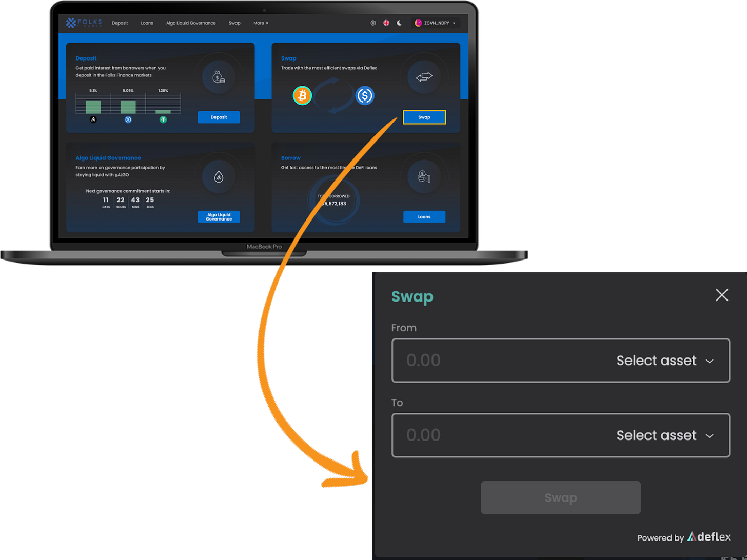Click the USDC asset icon under chart
This screenshot has height=560, width=747.
pos(128,119)
